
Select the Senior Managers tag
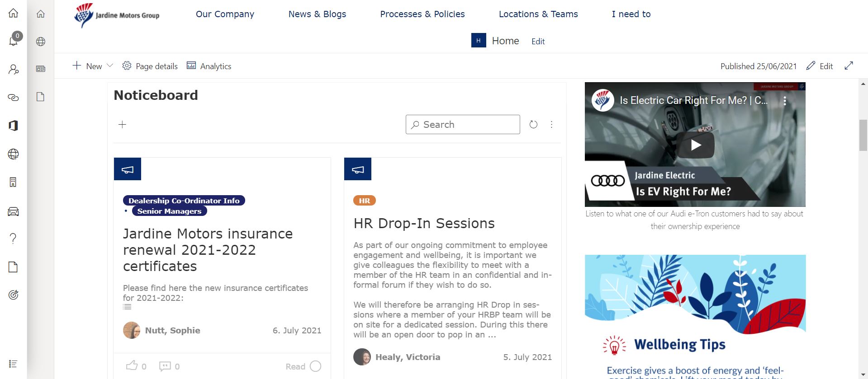coord(169,211)
